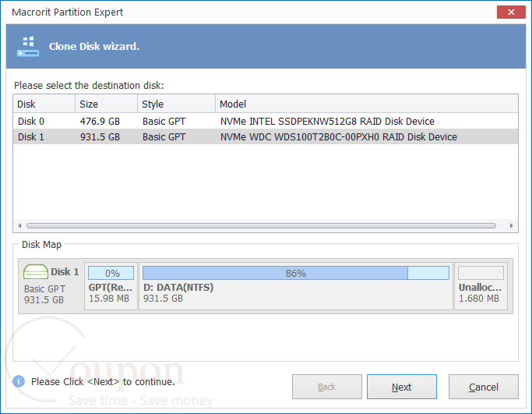Click the NVMe WDC WDS100T2B0C-00PXH0 model text
The image size is (532, 414).
pos(339,137)
